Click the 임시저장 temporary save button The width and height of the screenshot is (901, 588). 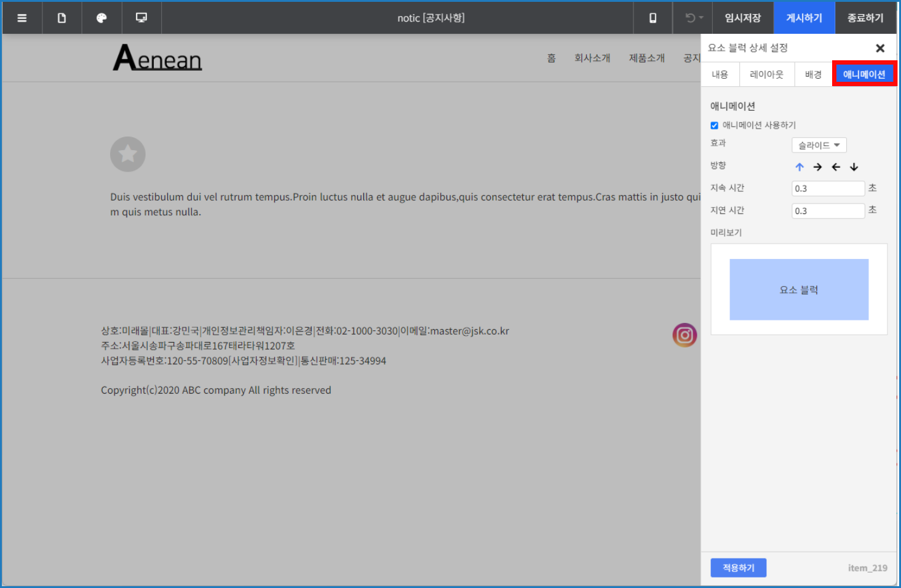742,18
